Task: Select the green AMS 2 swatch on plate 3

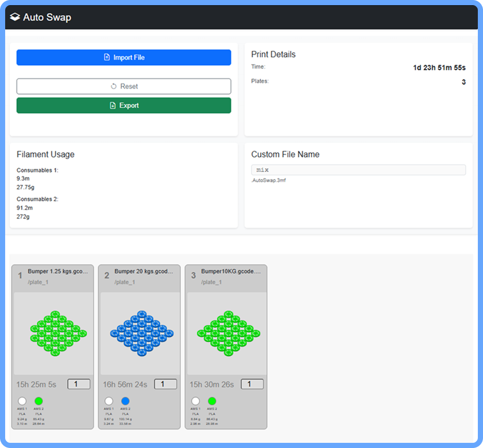Action: coord(212,401)
